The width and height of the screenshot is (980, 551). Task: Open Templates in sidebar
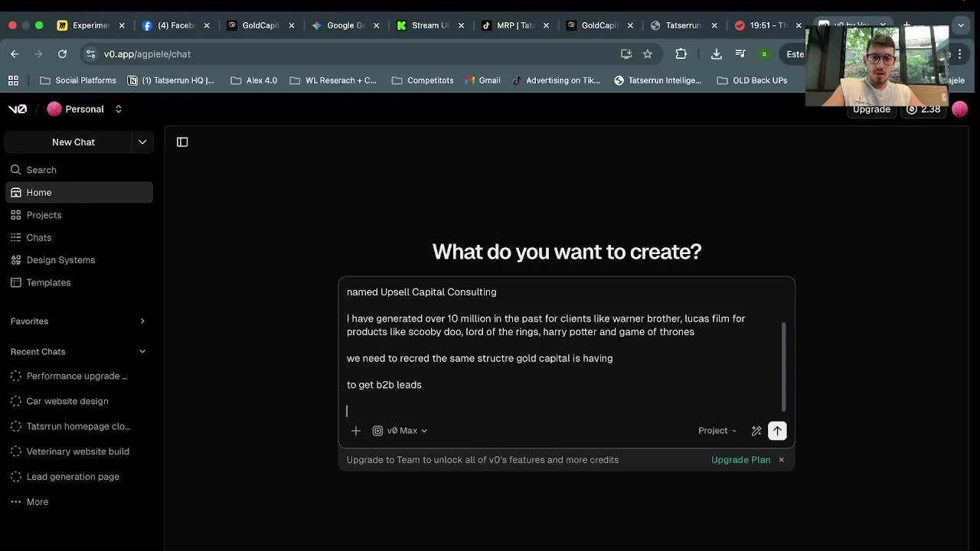coord(79,282)
